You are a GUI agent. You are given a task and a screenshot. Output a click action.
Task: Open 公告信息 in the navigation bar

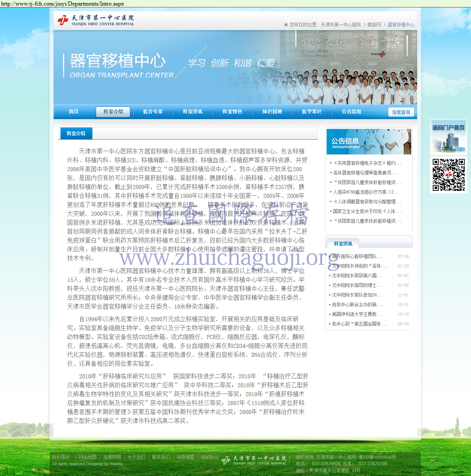coord(351,112)
